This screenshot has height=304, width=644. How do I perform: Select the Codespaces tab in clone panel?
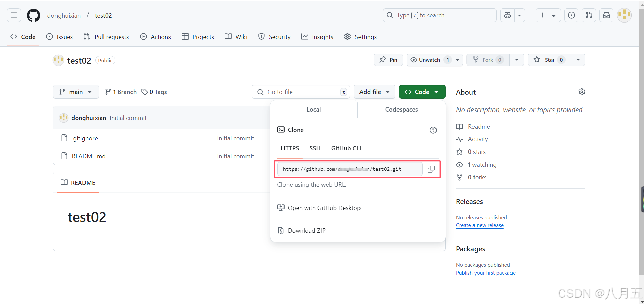402,109
